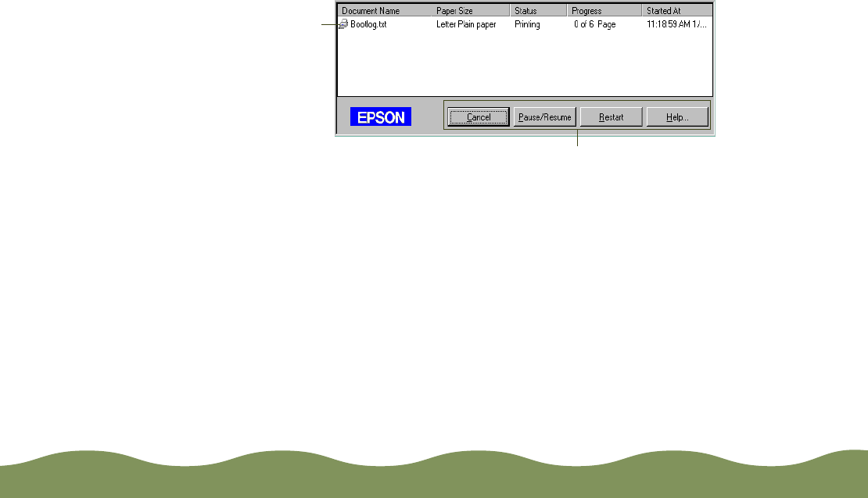The image size is (868, 498).
Task: Click the Printing status value
Action: pyautogui.click(x=527, y=24)
